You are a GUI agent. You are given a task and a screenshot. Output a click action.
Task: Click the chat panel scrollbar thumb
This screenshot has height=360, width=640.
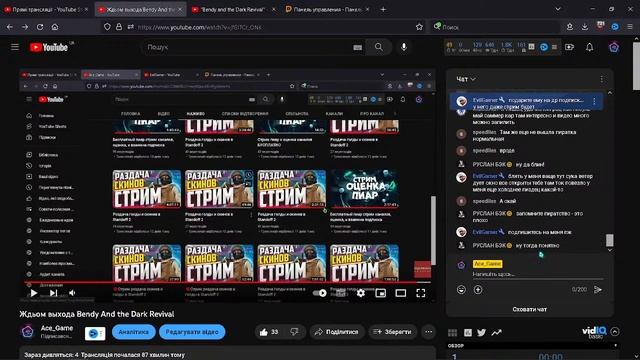pos(609,240)
